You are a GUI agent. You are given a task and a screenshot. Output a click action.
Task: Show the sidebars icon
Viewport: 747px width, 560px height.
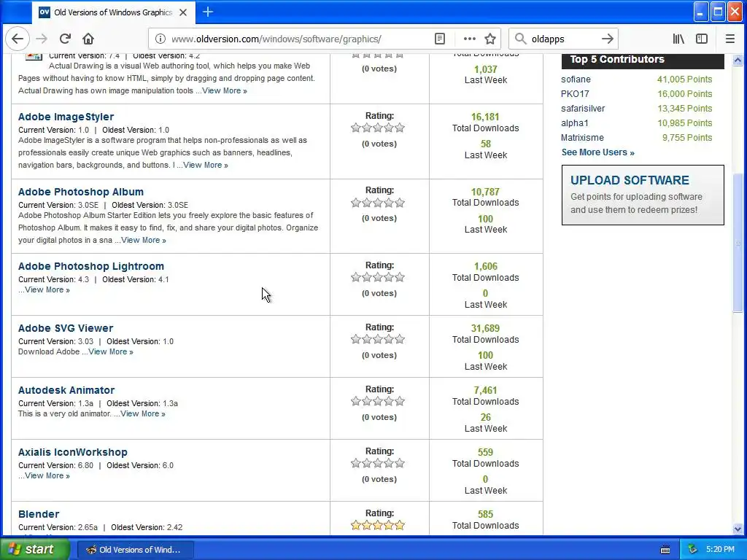click(702, 39)
